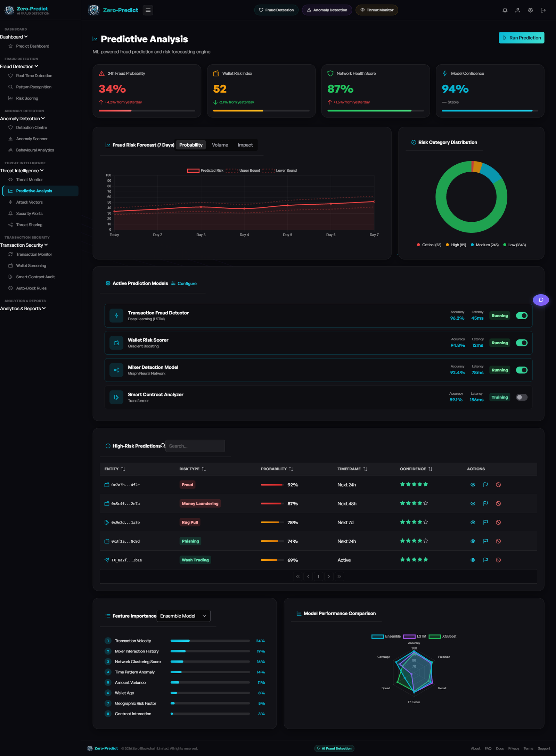Disable the Transaction Fraud Detector toggle
556x756 pixels.
pyautogui.click(x=522, y=315)
